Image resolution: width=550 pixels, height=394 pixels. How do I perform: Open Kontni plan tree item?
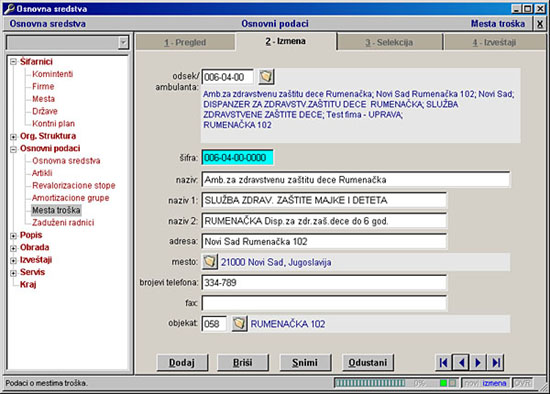tap(53, 123)
